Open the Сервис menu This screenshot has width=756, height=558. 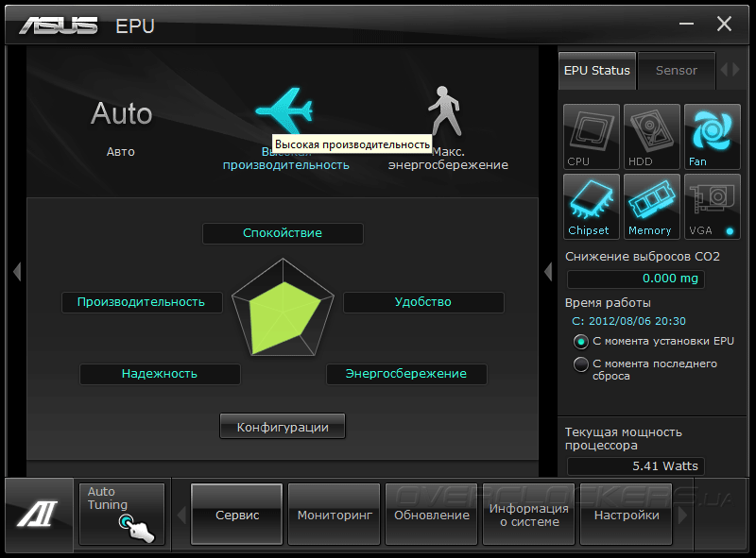[237, 515]
